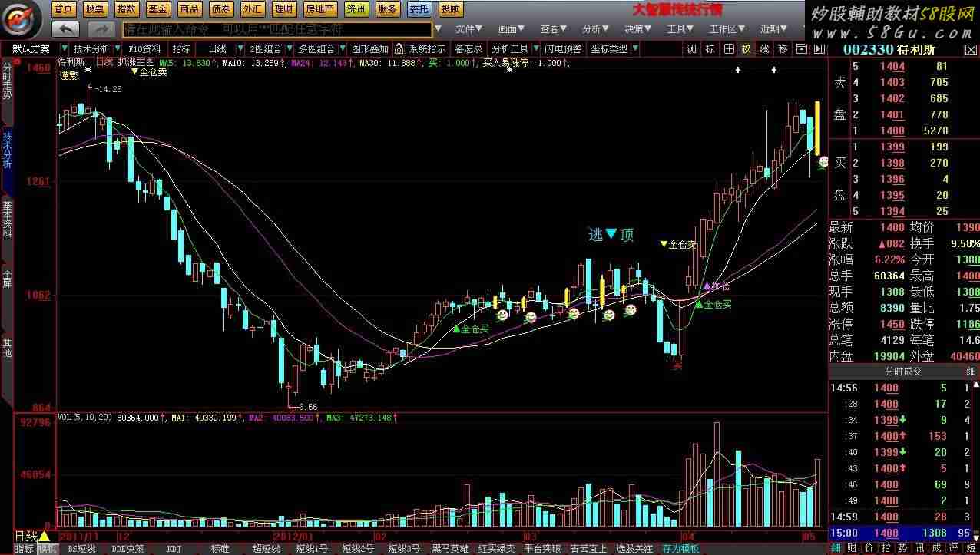Screen dimensions: 980x555
Task: Open the 外汇 forex section
Action: (x=252, y=9)
